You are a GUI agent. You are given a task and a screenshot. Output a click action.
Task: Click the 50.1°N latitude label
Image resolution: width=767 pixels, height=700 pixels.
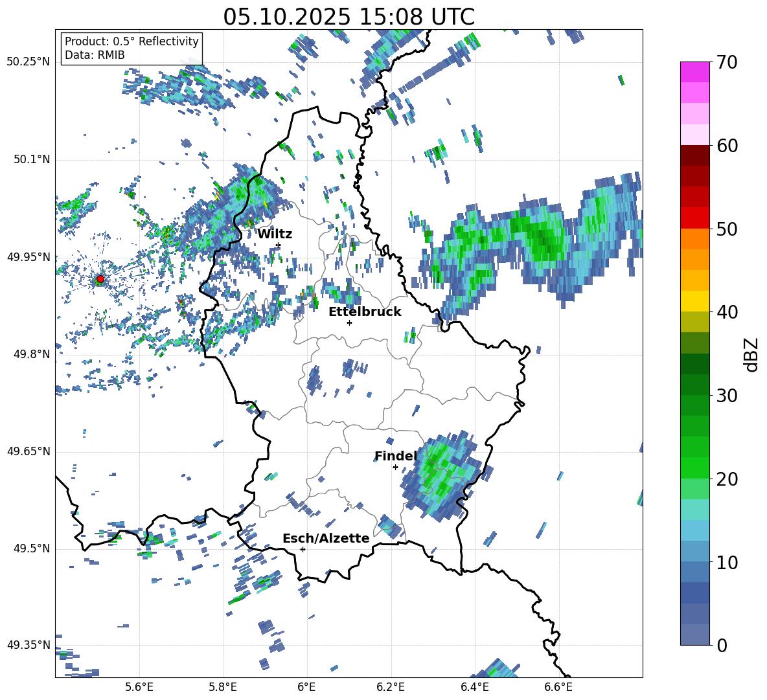click(x=31, y=160)
